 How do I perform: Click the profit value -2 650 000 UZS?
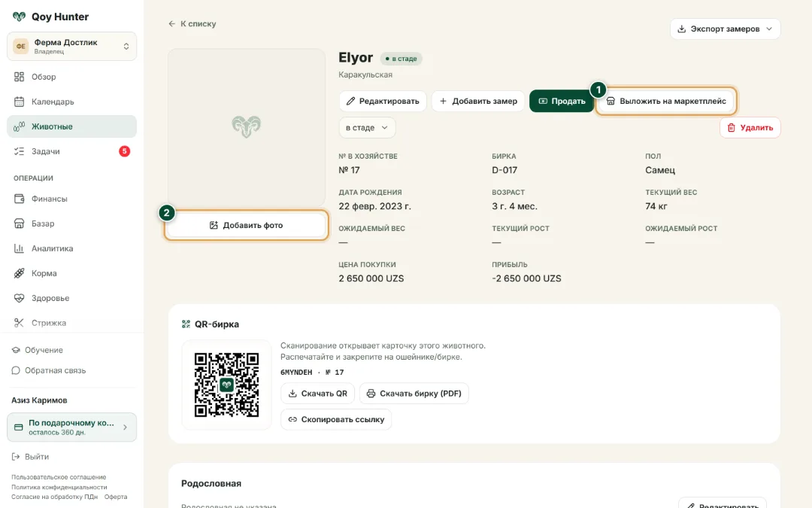click(x=526, y=278)
